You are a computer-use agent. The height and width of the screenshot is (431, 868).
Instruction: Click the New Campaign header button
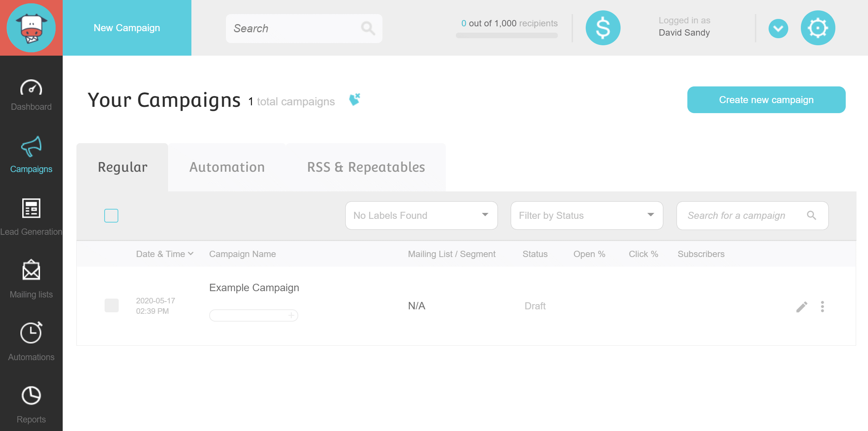coord(127,28)
